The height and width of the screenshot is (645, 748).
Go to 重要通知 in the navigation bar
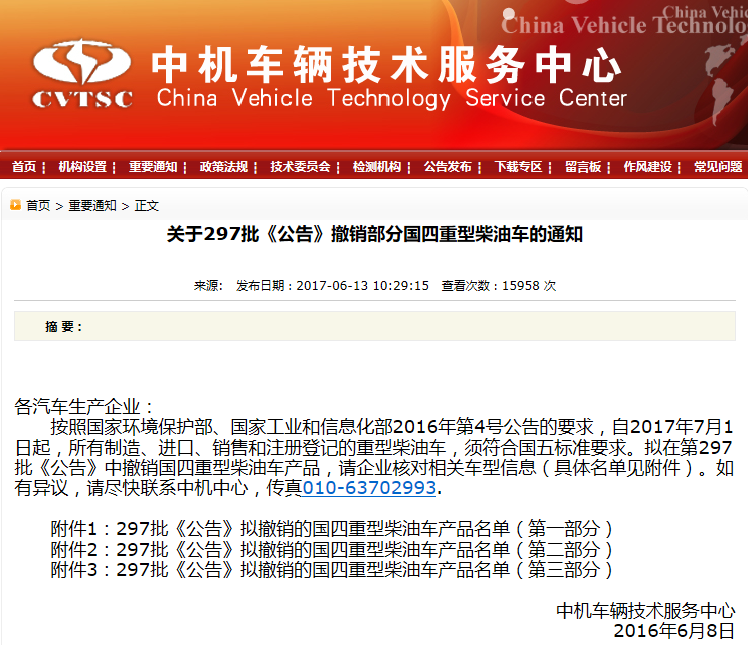153,166
